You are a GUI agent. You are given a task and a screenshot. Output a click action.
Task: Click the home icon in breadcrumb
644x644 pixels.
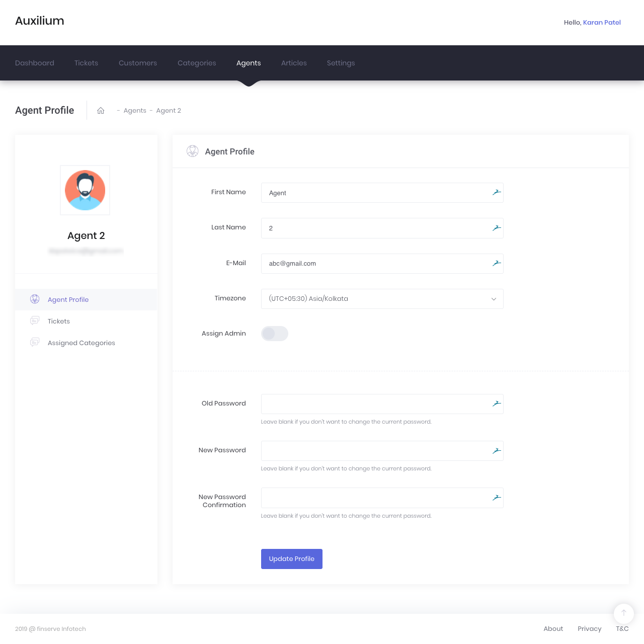click(101, 111)
